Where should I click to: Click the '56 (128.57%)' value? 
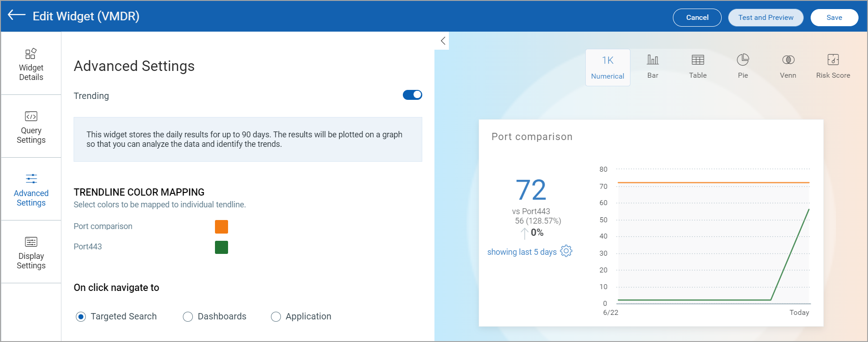point(538,221)
